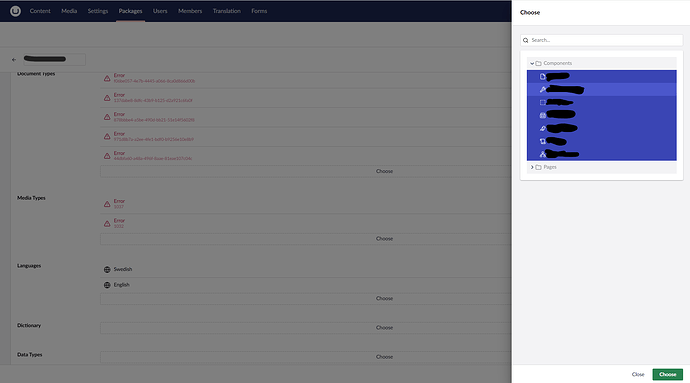Image resolution: width=690 pixels, height=383 pixels.
Task: Click the globe icon beside English
Action: pyautogui.click(x=107, y=285)
